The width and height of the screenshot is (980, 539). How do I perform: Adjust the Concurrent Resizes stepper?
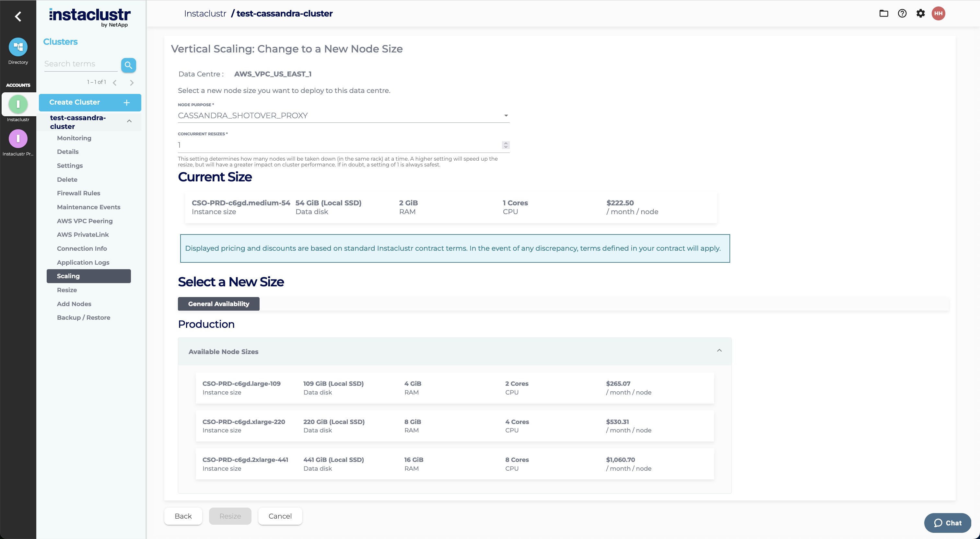point(505,145)
